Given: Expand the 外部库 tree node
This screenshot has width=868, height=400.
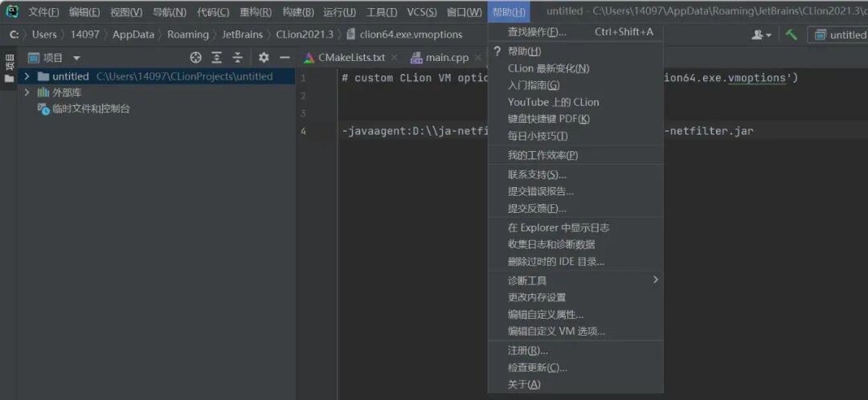Looking at the screenshot, I should pyautogui.click(x=27, y=92).
